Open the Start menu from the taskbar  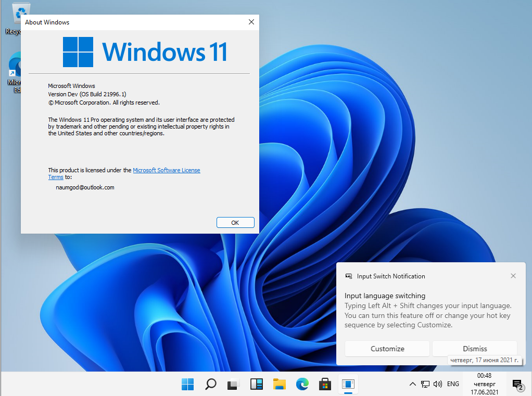coord(187,384)
